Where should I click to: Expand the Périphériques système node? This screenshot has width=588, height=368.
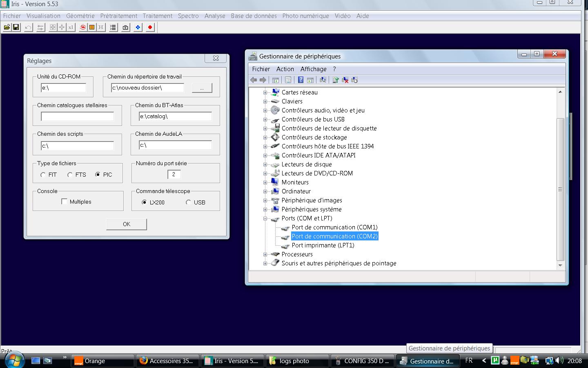coord(265,209)
